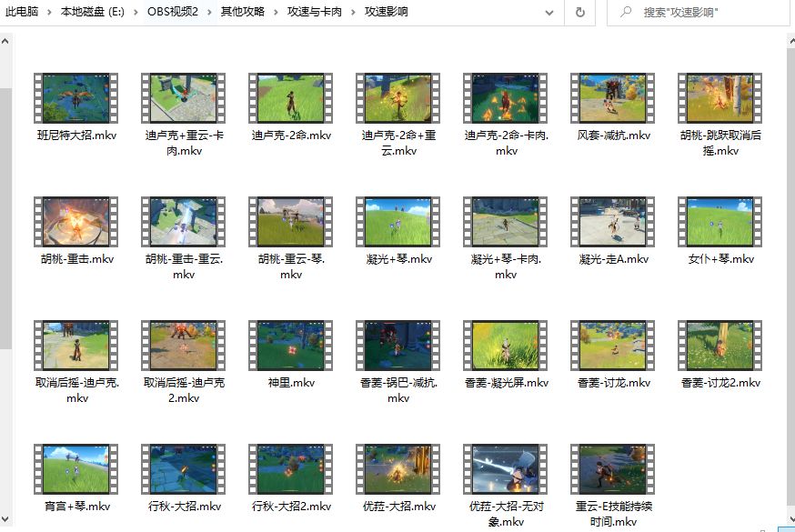Go to the 攻速与卡肉 breadcrumb folder

click(x=315, y=12)
